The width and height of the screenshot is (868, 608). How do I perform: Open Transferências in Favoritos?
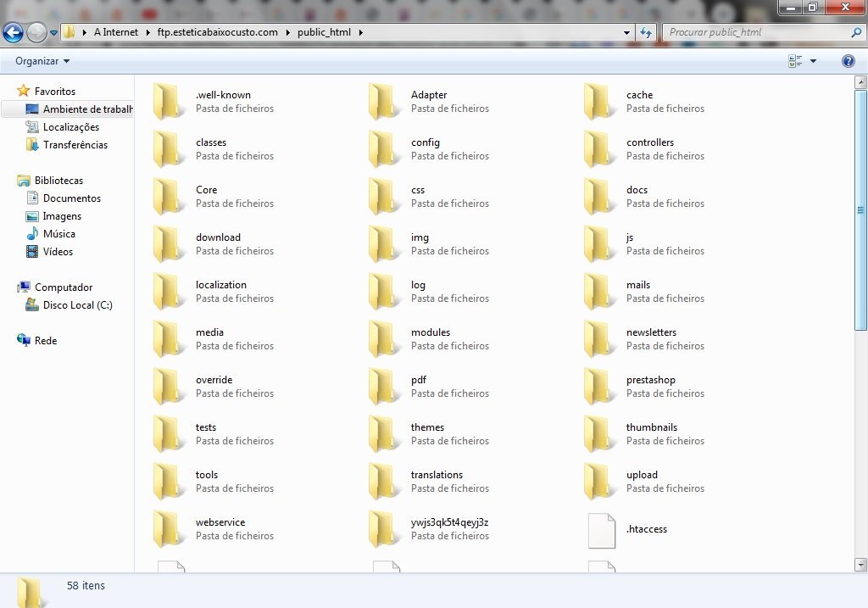point(75,144)
